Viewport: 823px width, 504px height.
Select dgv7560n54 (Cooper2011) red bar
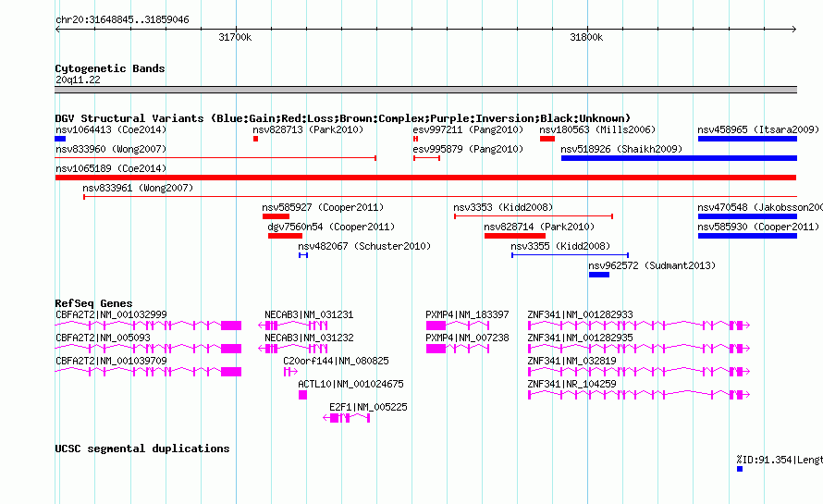click(285, 236)
